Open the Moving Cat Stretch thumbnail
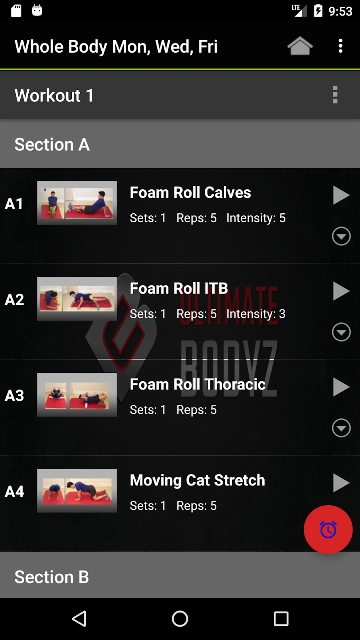This screenshot has height=640, width=360. tap(77, 491)
